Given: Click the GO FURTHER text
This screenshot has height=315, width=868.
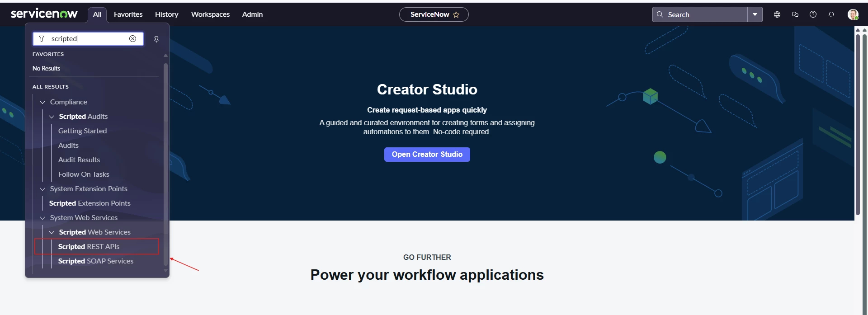Looking at the screenshot, I should click(x=427, y=257).
